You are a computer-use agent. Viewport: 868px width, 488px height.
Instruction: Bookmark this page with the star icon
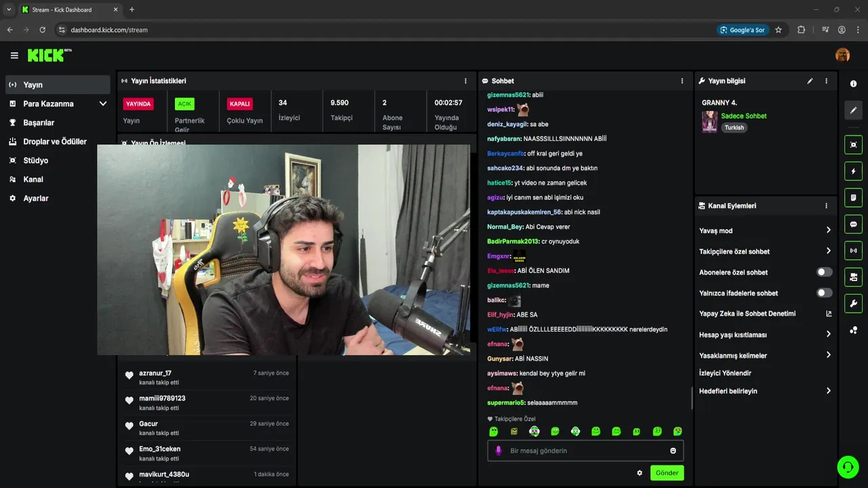pos(778,30)
